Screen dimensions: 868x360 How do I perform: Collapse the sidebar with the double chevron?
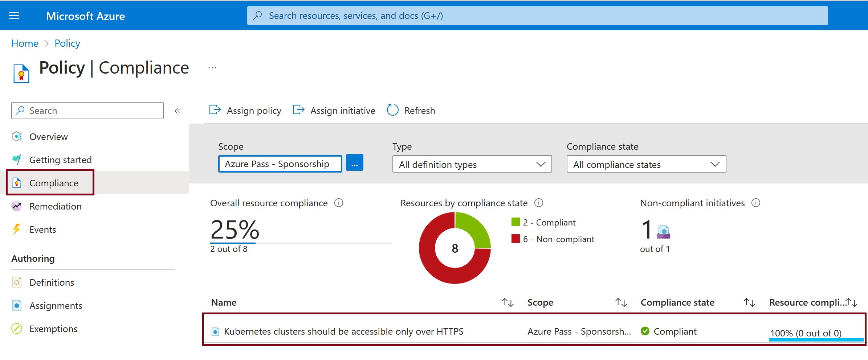(x=178, y=111)
